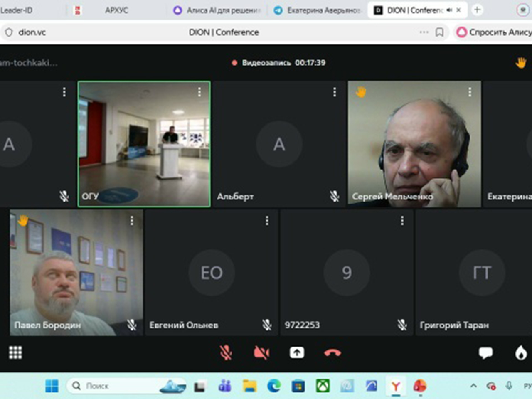Open a new browser tab with plus
The height and width of the screenshot is (399, 532).
[477, 10]
